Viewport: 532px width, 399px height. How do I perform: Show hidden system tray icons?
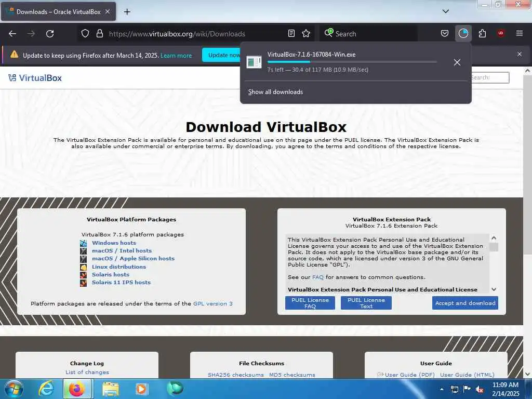(442, 389)
